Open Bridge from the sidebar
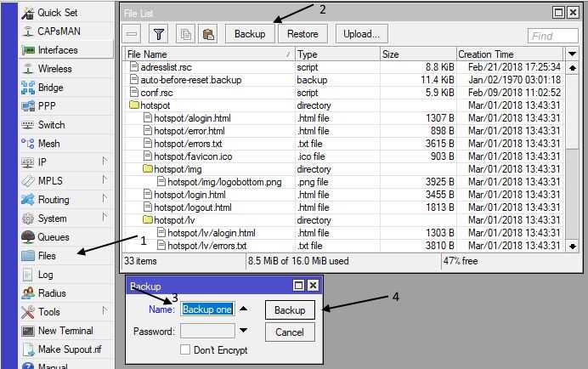Image resolution: width=588 pixels, height=369 pixels. [50, 88]
